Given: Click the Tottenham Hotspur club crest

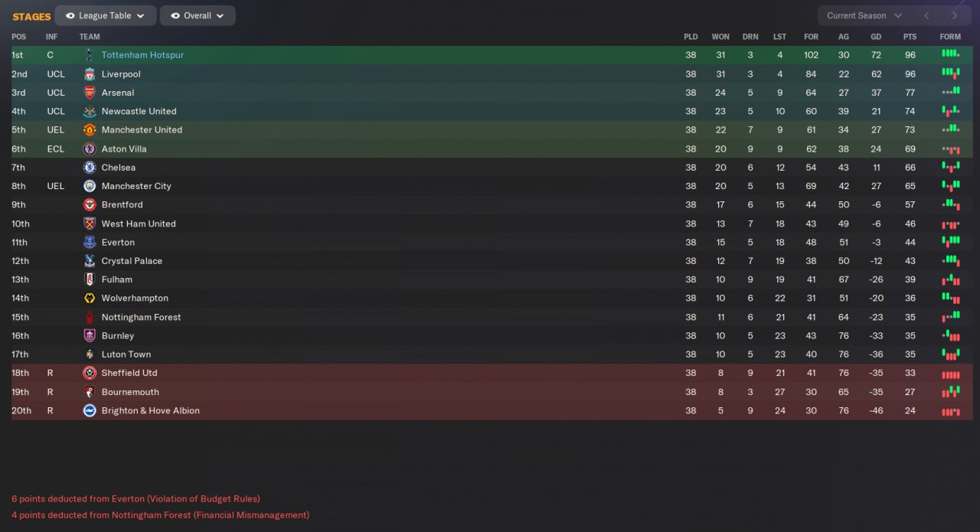Looking at the screenshot, I should point(90,55).
